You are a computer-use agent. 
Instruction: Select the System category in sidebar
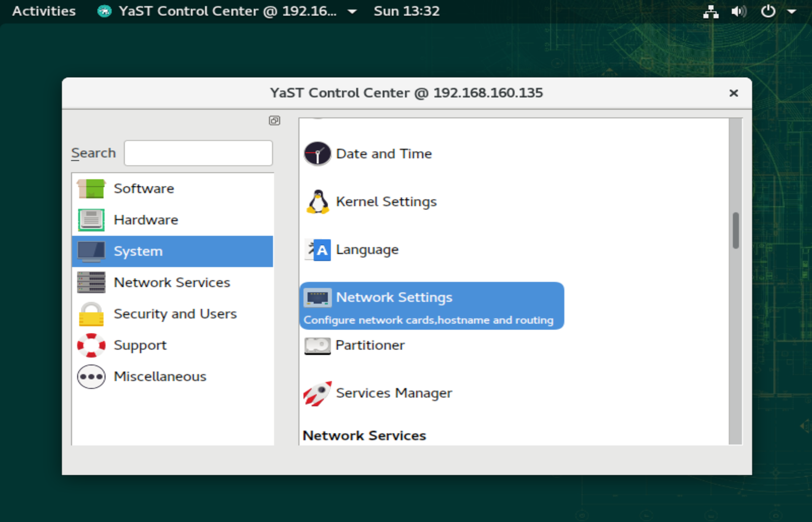tap(138, 251)
